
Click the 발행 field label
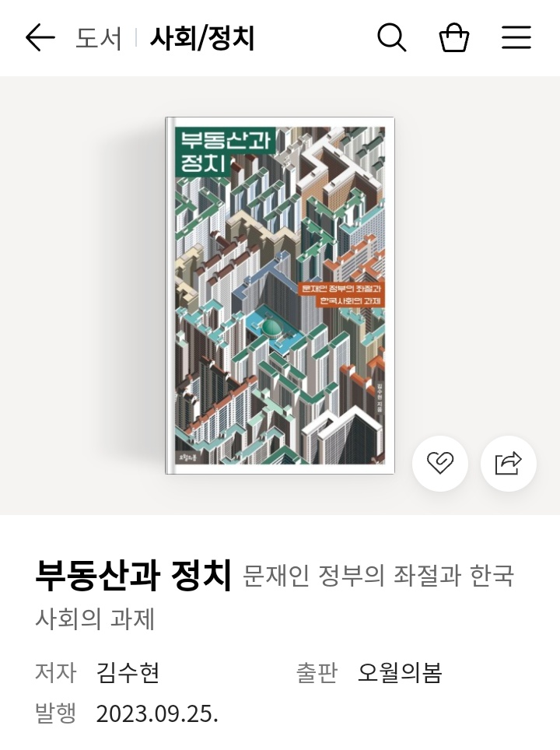(55, 713)
